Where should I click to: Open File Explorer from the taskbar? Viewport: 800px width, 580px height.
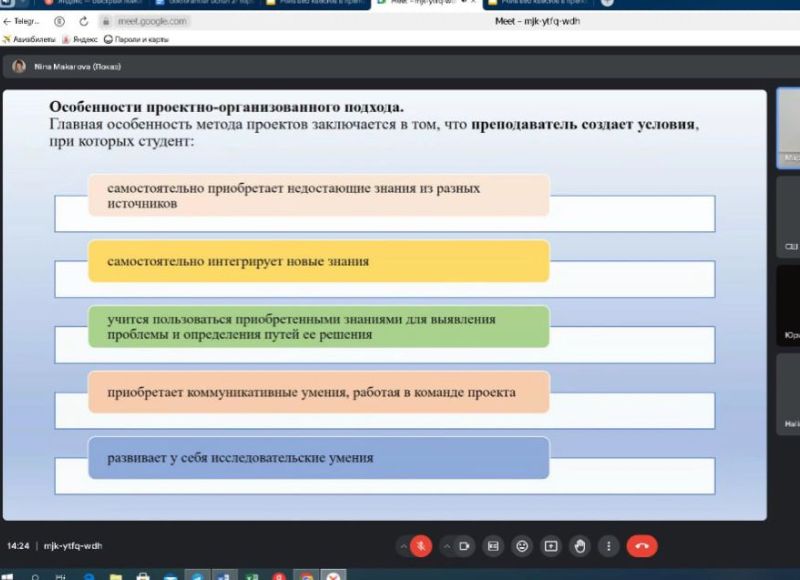116,576
